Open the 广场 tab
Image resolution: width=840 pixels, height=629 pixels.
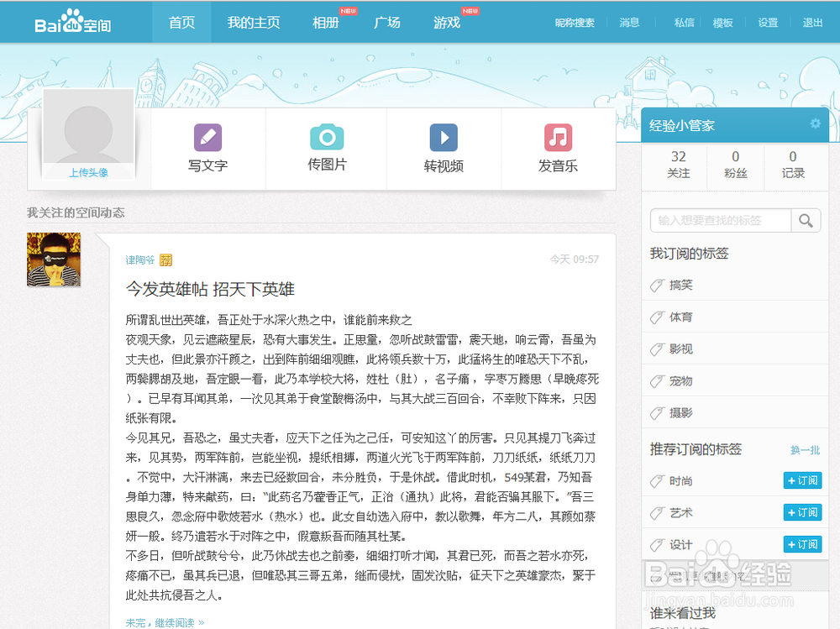click(x=387, y=22)
